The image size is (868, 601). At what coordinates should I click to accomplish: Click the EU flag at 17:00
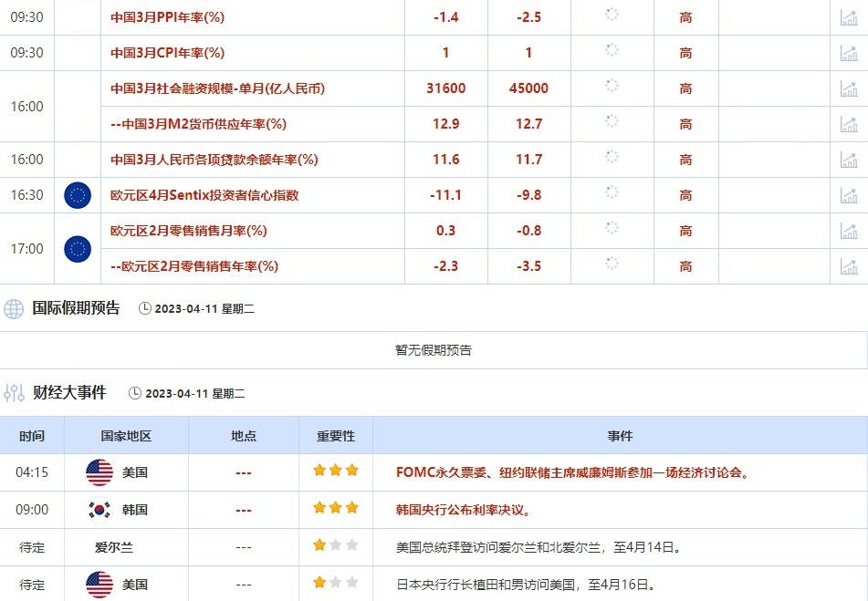coord(78,249)
